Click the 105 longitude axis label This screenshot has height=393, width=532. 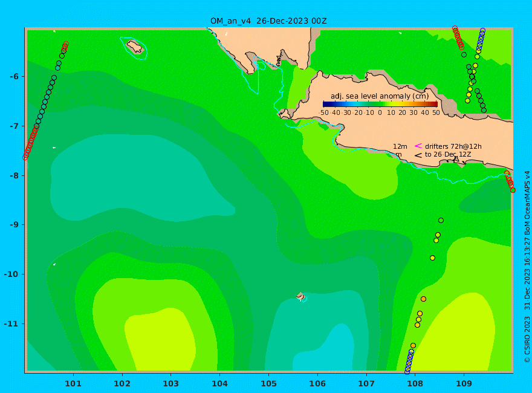point(268,384)
